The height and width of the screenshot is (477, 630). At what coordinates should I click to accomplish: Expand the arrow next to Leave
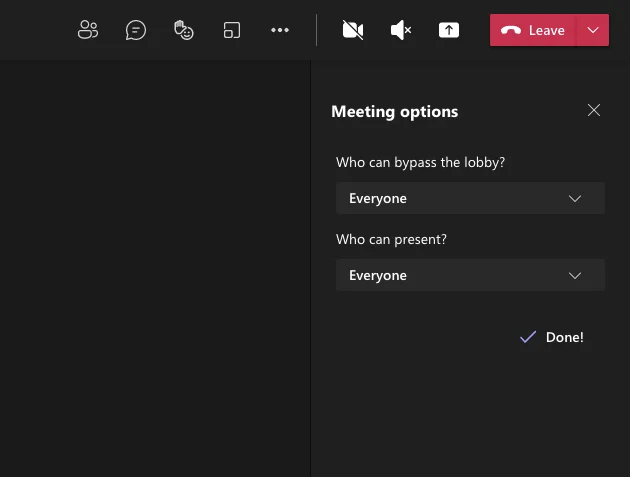click(x=593, y=30)
